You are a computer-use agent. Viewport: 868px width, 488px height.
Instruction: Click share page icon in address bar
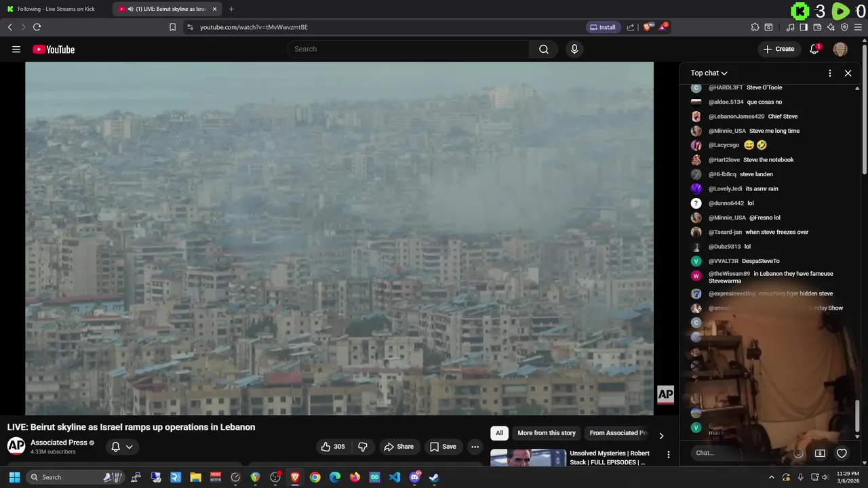[631, 27]
